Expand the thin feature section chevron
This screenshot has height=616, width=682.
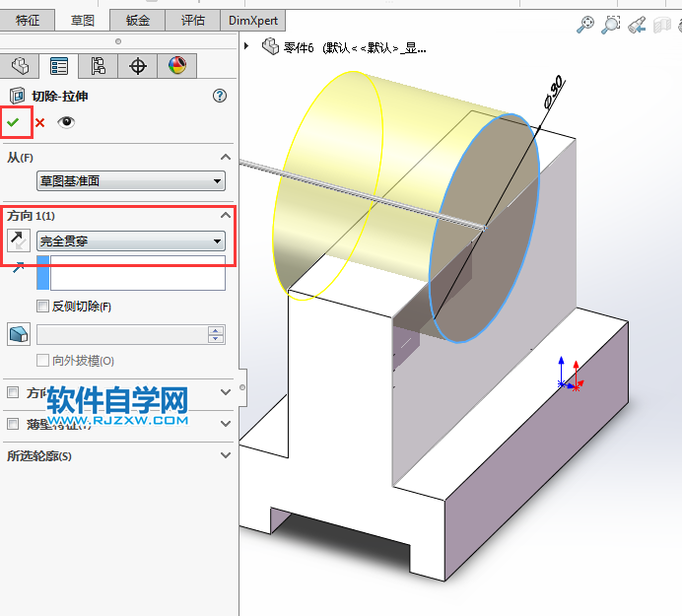tap(226, 424)
